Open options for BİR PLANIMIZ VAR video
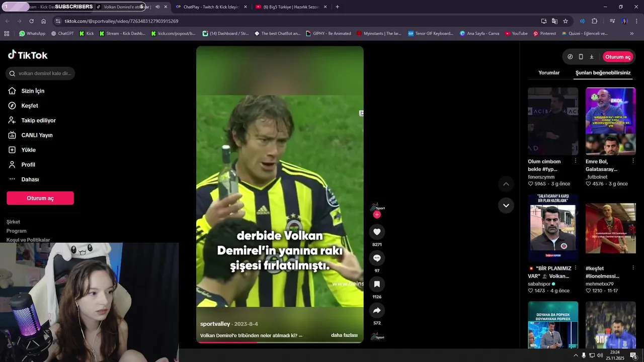644x362 pixels. pos(575,268)
